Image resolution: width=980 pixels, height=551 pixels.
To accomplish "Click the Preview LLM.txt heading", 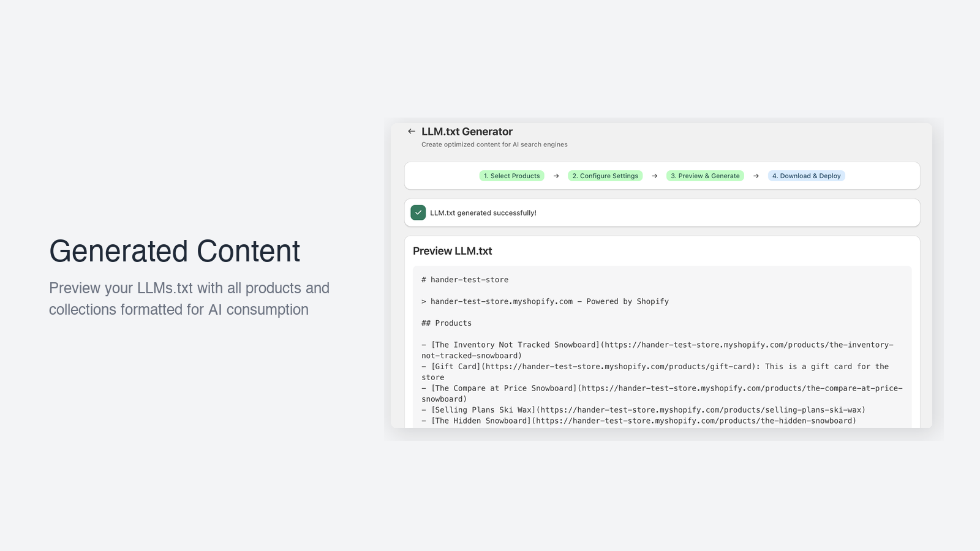I will [453, 250].
